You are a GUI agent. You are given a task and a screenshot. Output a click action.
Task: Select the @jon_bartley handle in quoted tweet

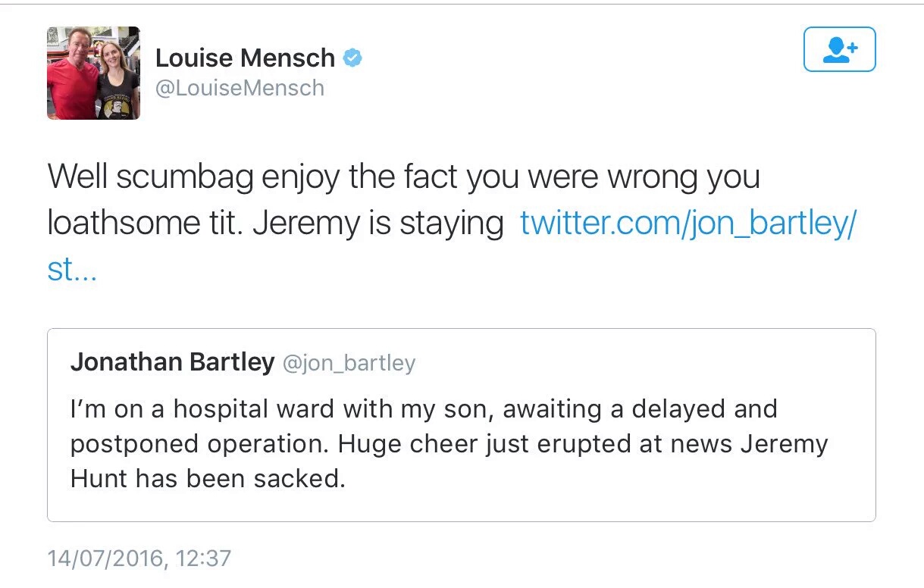349,364
